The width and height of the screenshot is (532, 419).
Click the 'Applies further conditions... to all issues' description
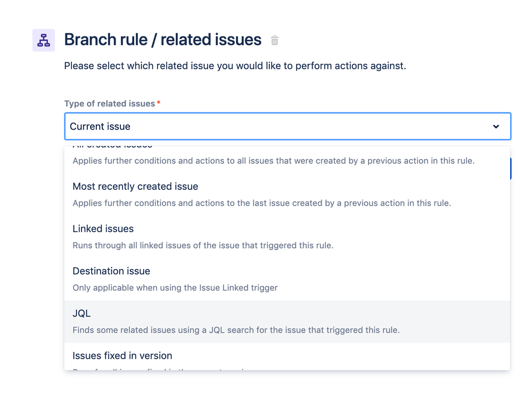pos(274,160)
